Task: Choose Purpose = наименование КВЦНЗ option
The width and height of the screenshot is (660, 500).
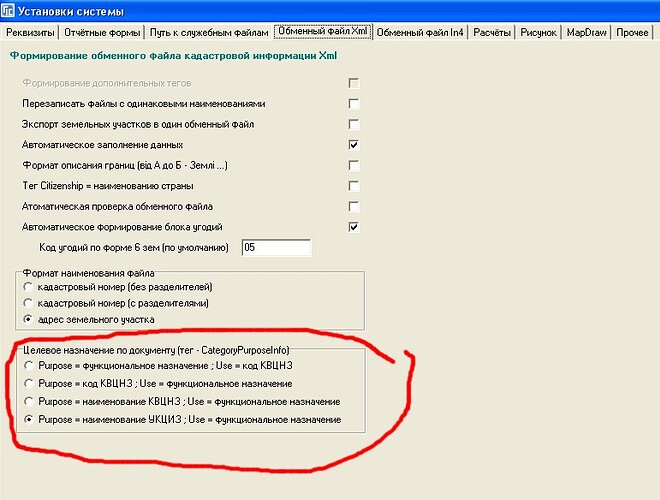Action: coord(28,402)
